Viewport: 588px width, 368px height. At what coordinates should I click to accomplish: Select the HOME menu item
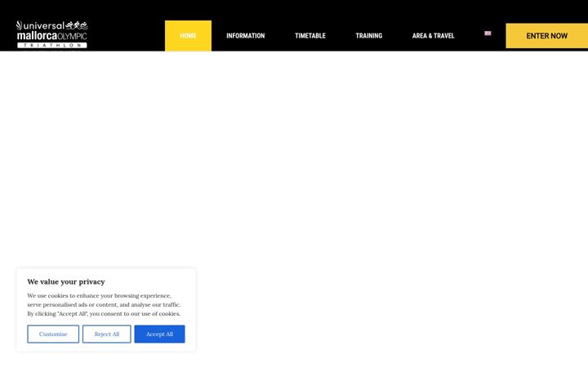click(x=188, y=36)
